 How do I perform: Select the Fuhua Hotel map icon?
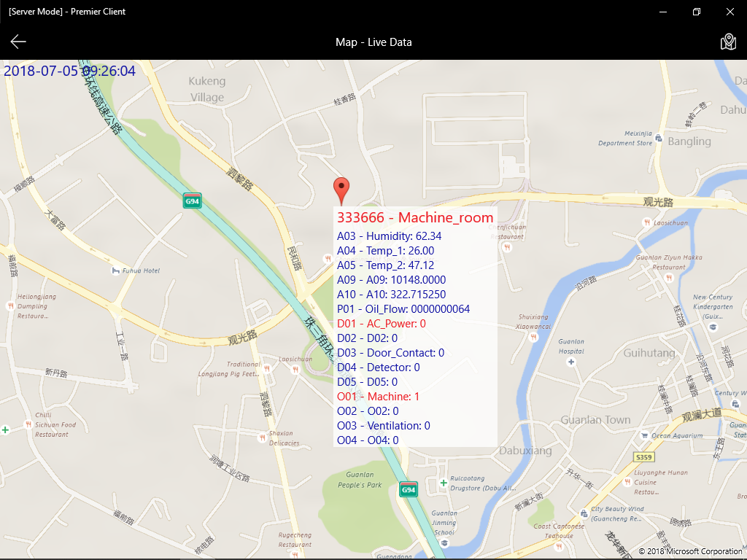click(115, 271)
